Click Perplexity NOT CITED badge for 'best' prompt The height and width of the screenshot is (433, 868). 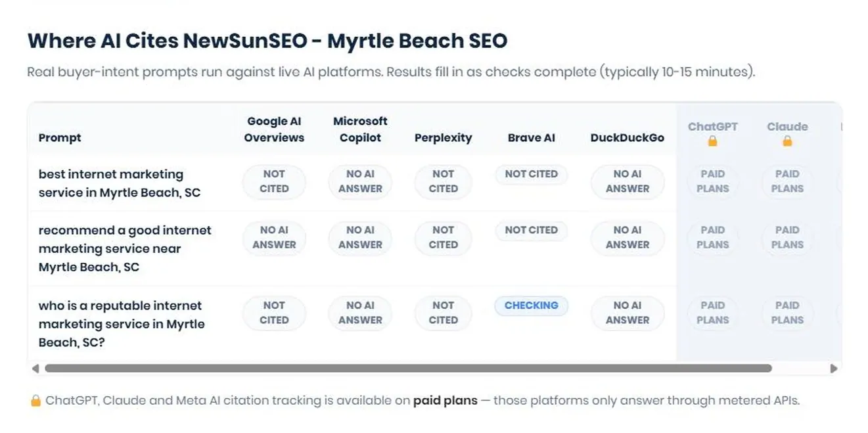point(443,181)
